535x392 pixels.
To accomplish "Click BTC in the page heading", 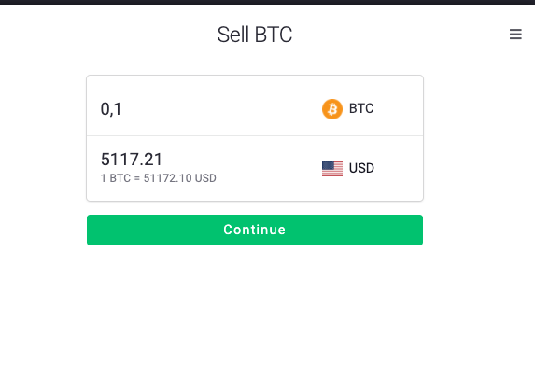I will click(x=274, y=35).
